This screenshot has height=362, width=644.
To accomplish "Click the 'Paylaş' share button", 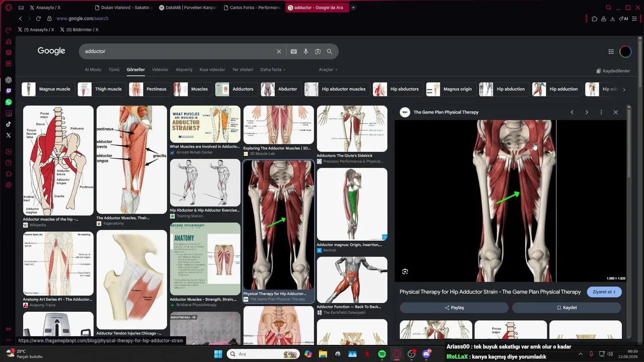I will 454,308.
